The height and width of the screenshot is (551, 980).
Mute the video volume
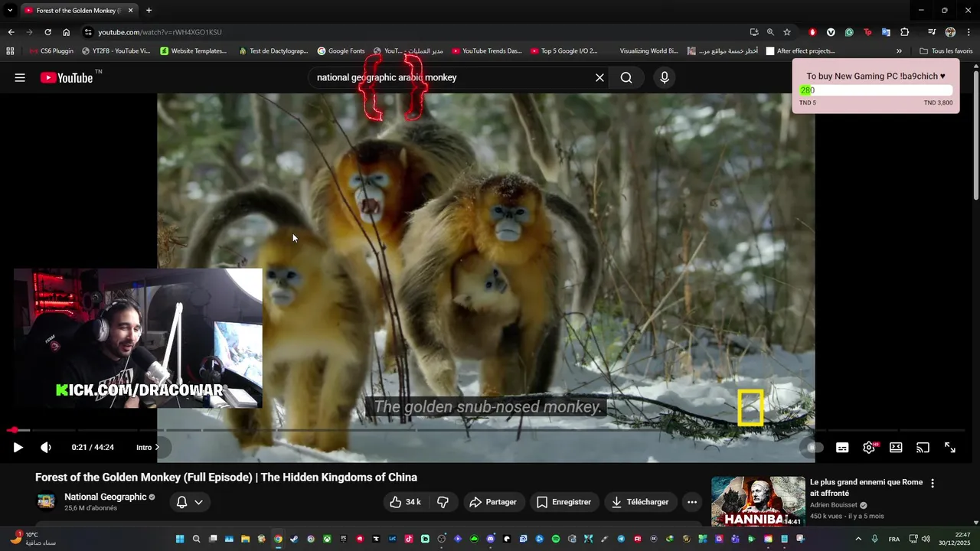tap(46, 448)
